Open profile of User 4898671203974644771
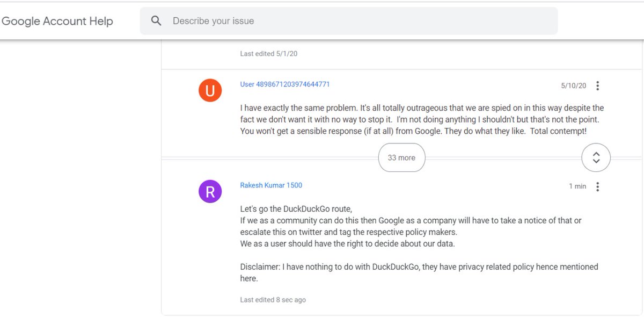This screenshot has height=317, width=644. click(x=285, y=84)
